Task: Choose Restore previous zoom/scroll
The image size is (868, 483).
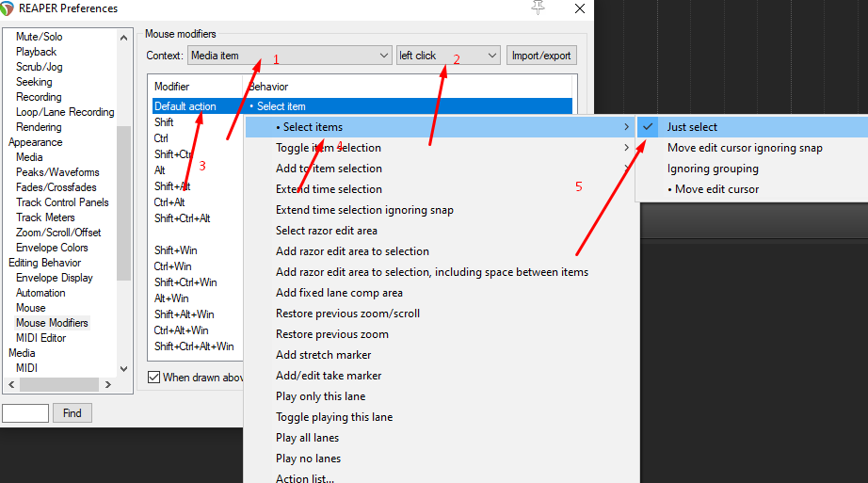Action: click(x=441, y=314)
